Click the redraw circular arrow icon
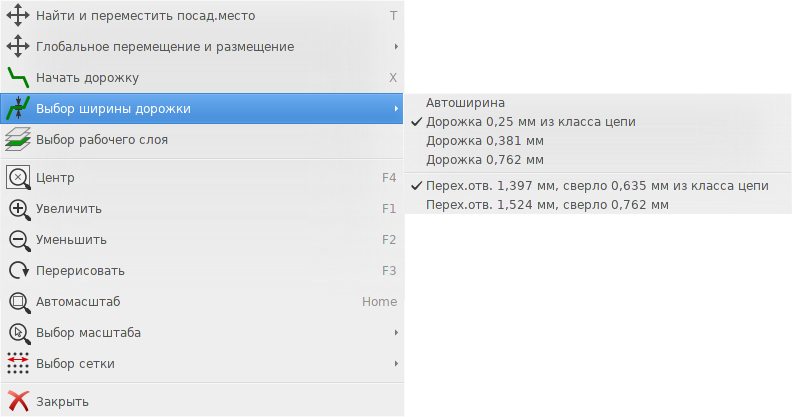This screenshot has width=792, height=417. click(x=19, y=271)
